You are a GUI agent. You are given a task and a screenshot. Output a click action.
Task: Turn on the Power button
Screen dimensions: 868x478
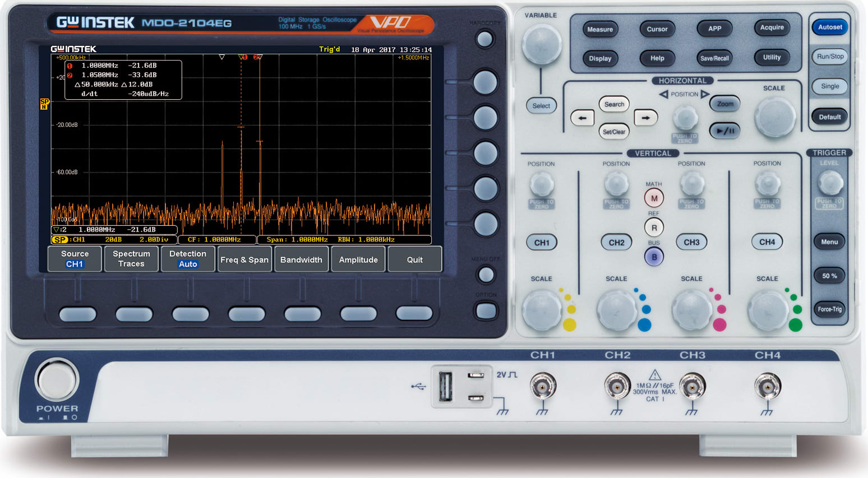click(x=57, y=380)
